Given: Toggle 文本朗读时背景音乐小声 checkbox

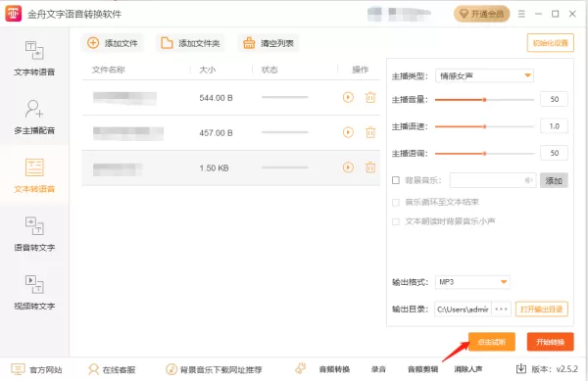Looking at the screenshot, I should 396,221.
